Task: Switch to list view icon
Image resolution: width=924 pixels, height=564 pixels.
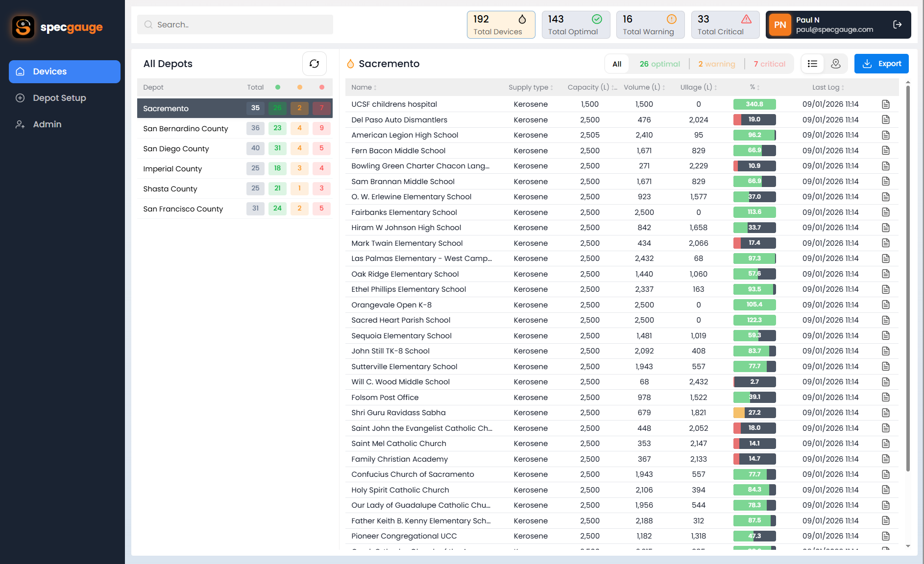Action: pyautogui.click(x=812, y=64)
